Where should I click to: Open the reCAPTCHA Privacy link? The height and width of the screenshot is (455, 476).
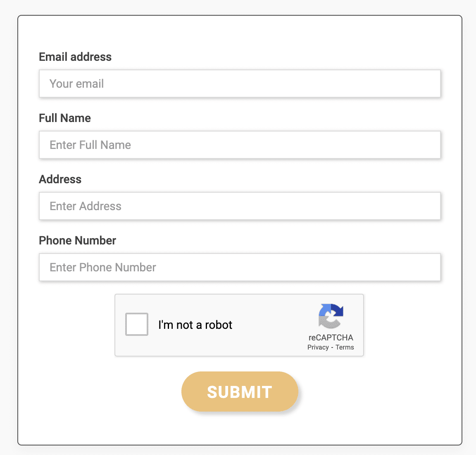[317, 347]
